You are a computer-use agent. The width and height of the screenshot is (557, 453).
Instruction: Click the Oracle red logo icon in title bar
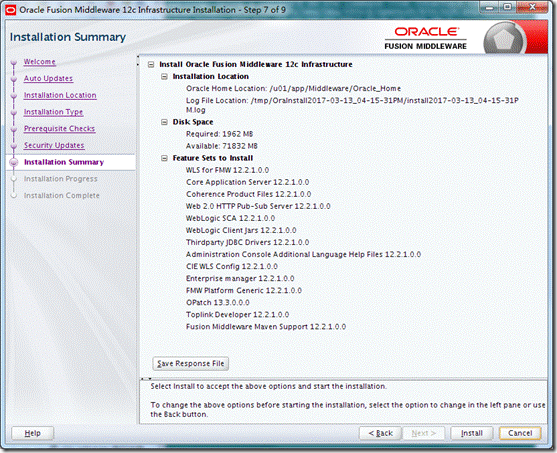pyautogui.click(x=11, y=10)
